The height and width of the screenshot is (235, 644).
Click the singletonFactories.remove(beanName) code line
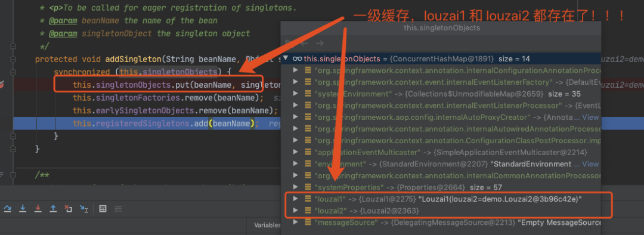point(168,98)
